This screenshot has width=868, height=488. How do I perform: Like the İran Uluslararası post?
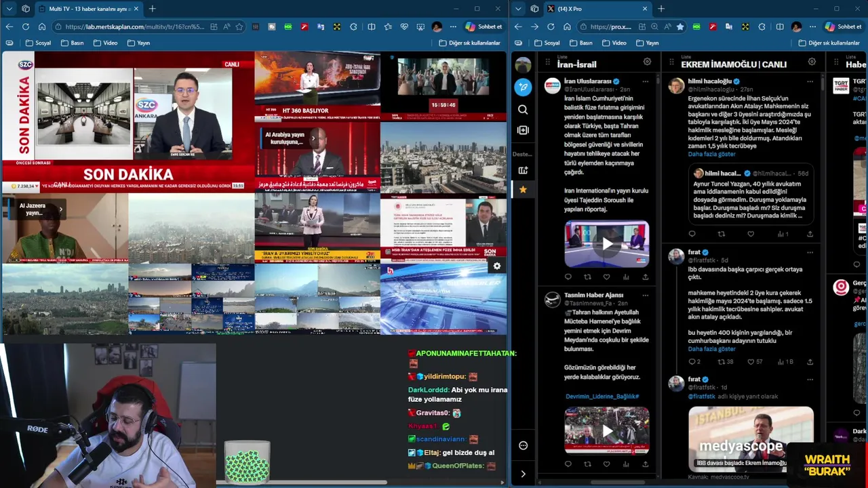click(x=606, y=277)
